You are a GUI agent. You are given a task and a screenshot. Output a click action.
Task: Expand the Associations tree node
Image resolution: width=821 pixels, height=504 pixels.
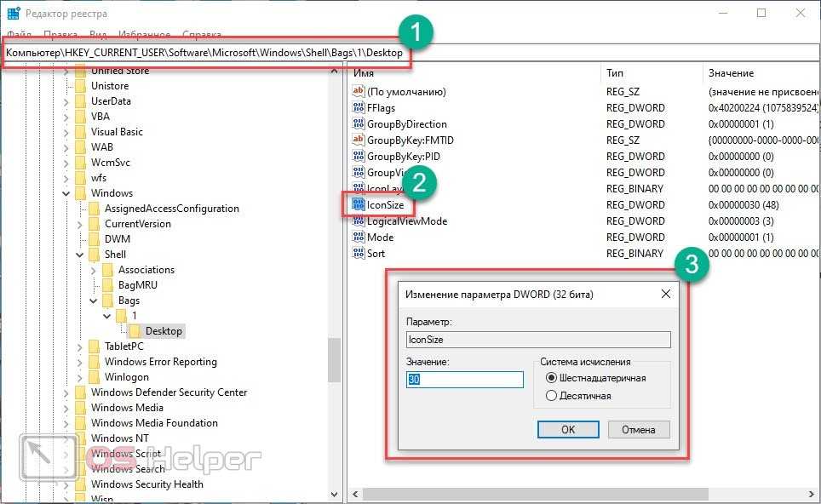click(x=93, y=271)
